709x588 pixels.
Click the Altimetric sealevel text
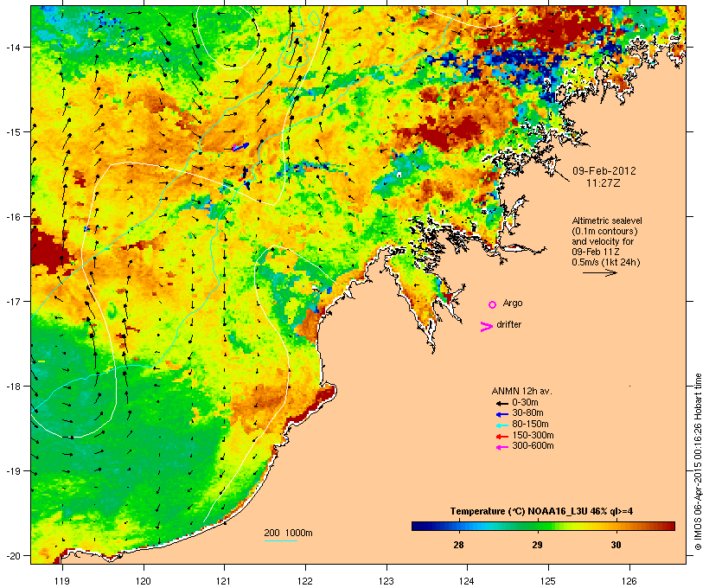[x=607, y=220]
